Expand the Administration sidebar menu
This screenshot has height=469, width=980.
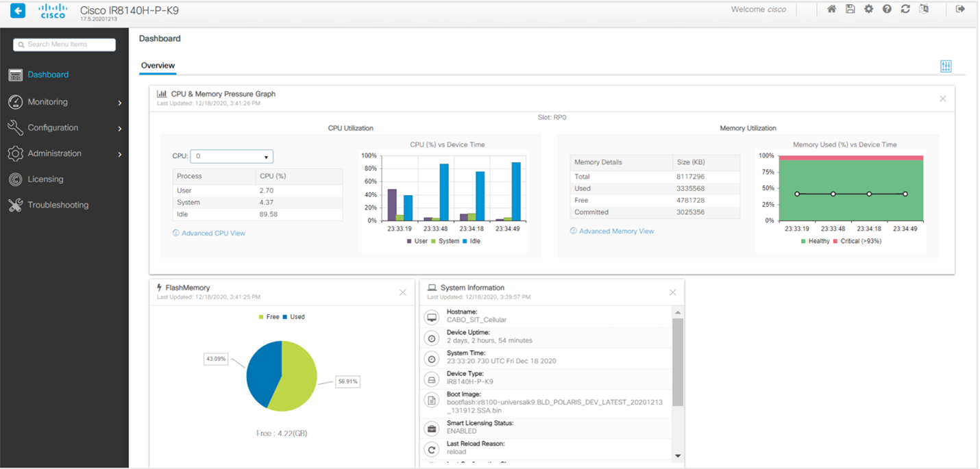[x=54, y=153]
